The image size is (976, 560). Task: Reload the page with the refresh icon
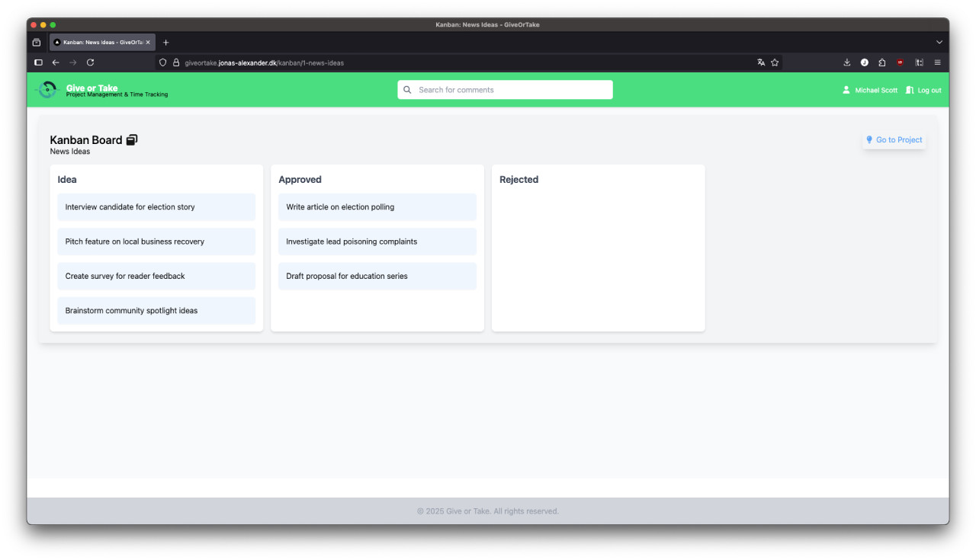[90, 62]
